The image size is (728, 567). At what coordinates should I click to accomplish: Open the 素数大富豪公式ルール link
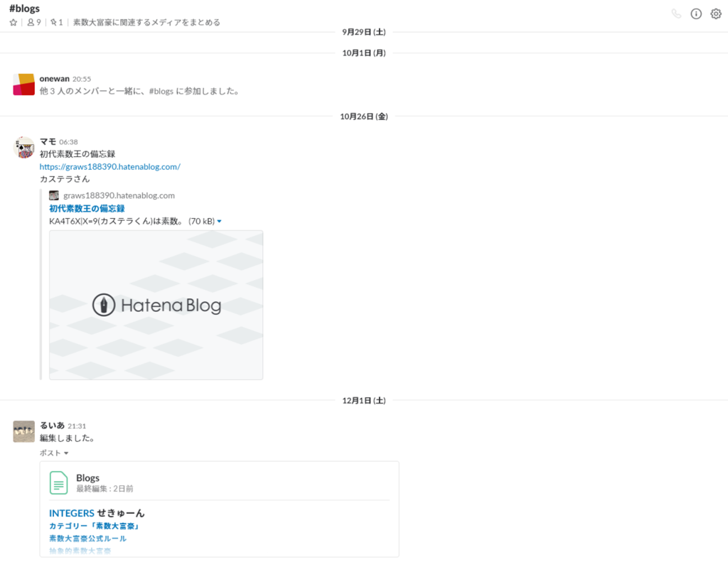point(87,539)
